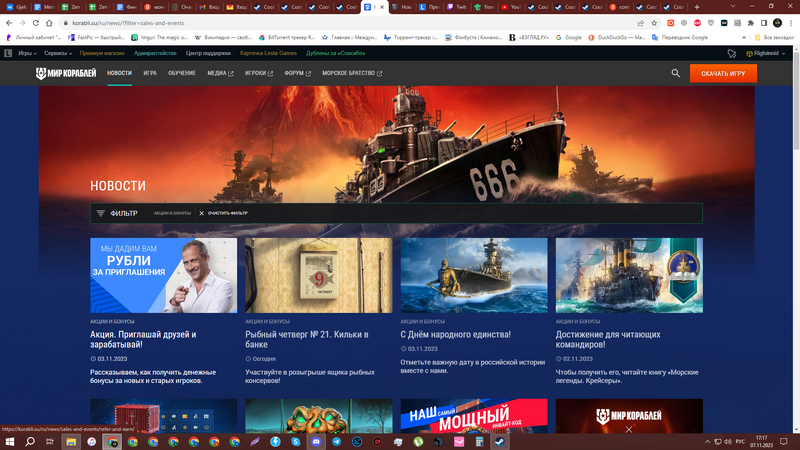800x450 pixels.
Task: Open article 'С Днём народного единства!'
Action: (x=456, y=335)
